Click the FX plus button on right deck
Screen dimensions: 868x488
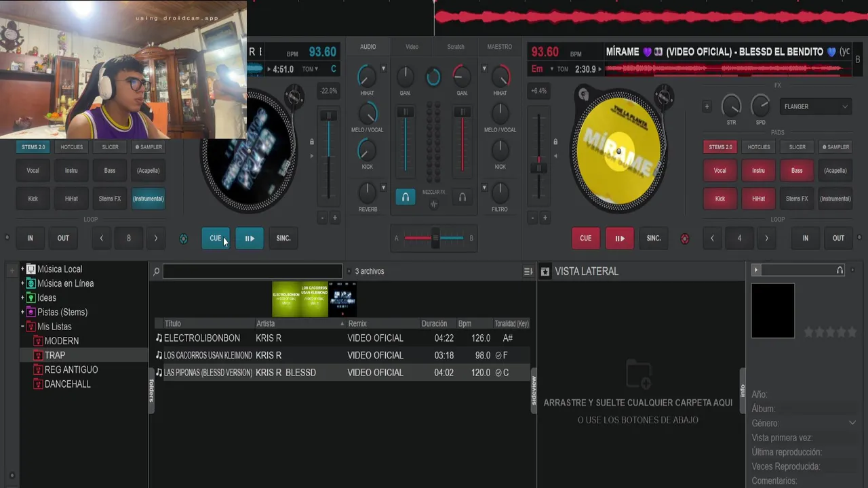click(707, 106)
